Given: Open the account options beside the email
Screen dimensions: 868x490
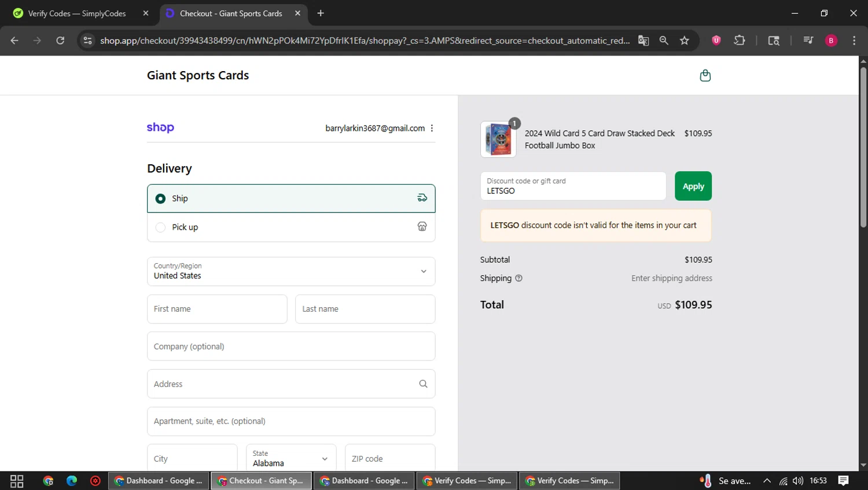Looking at the screenshot, I should pyautogui.click(x=432, y=128).
